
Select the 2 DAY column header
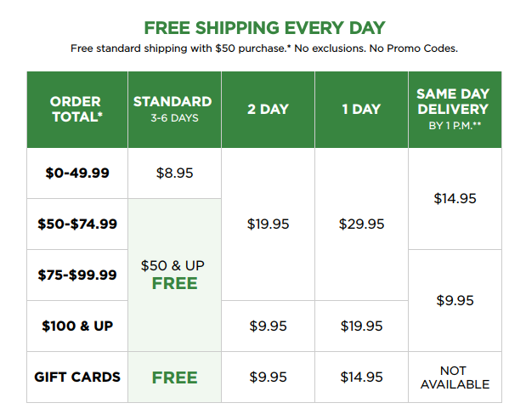pos(268,110)
